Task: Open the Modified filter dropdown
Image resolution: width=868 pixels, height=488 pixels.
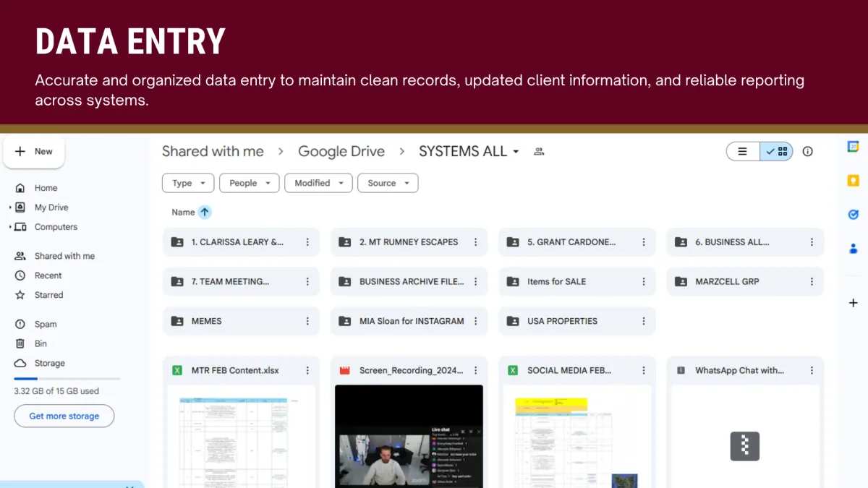Action: pyautogui.click(x=318, y=184)
